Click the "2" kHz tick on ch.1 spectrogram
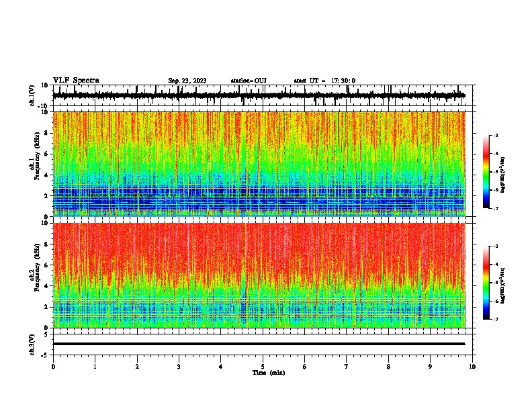The width and height of the screenshot is (532, 411). pyautogui.click(x=46, y=195)
